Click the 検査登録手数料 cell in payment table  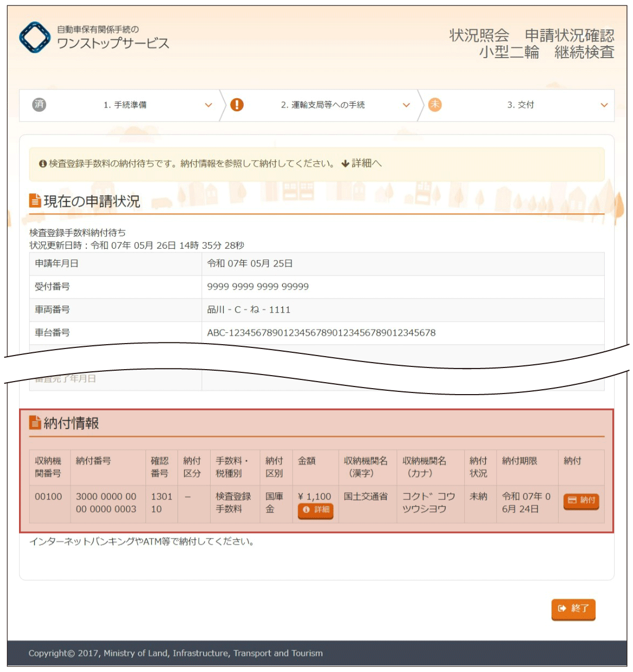[235, 503]
